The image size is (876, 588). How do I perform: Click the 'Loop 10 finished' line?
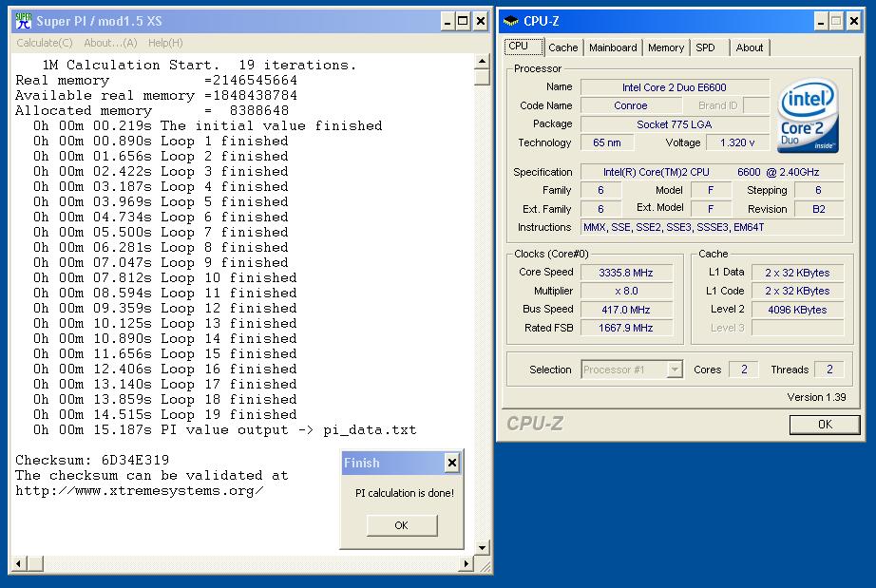tap(165, 278)
